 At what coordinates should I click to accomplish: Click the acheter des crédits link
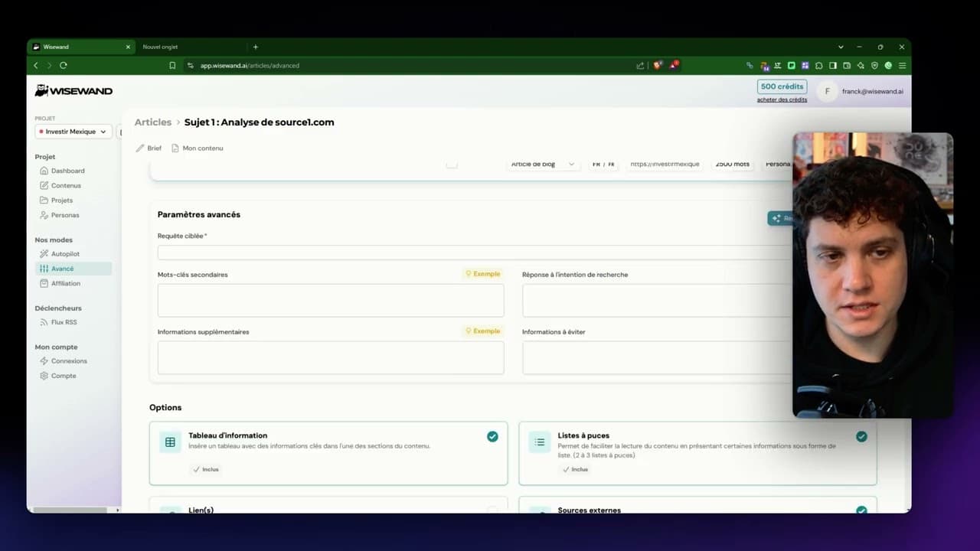click(781, 99)
